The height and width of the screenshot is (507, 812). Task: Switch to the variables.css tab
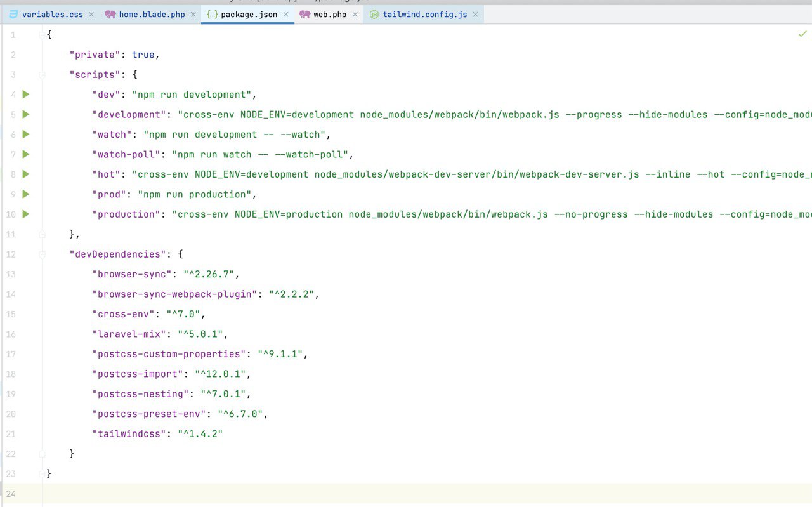(52, 14)
